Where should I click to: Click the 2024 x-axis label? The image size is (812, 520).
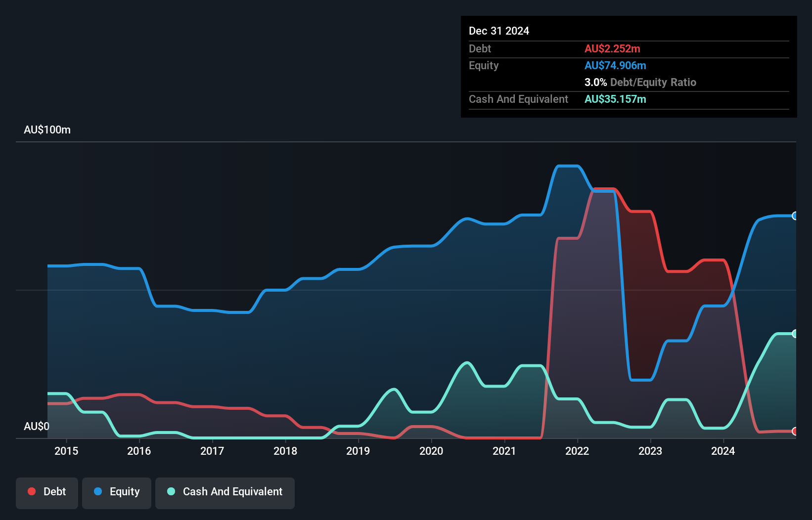point(723,451)
